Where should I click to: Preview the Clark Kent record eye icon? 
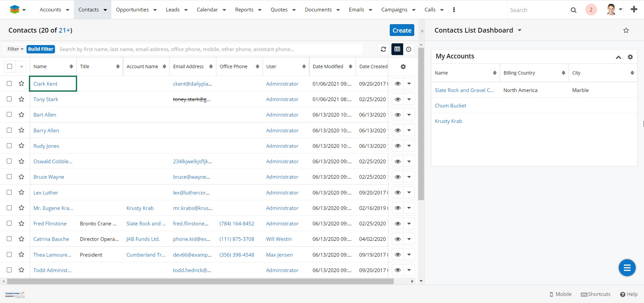coord(397,84)
